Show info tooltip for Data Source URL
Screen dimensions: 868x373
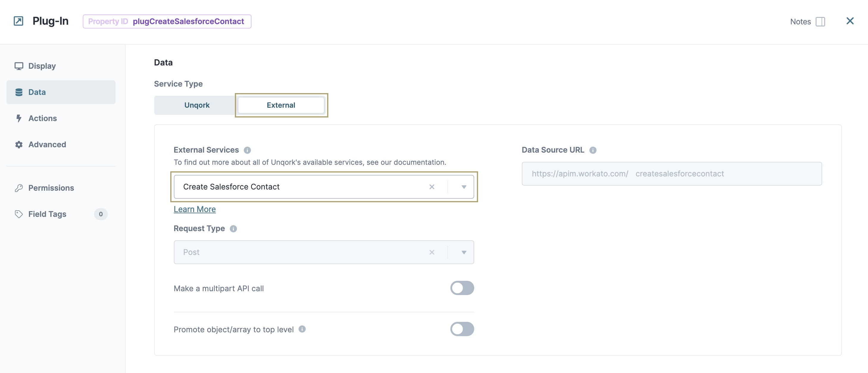pos(593,150)
